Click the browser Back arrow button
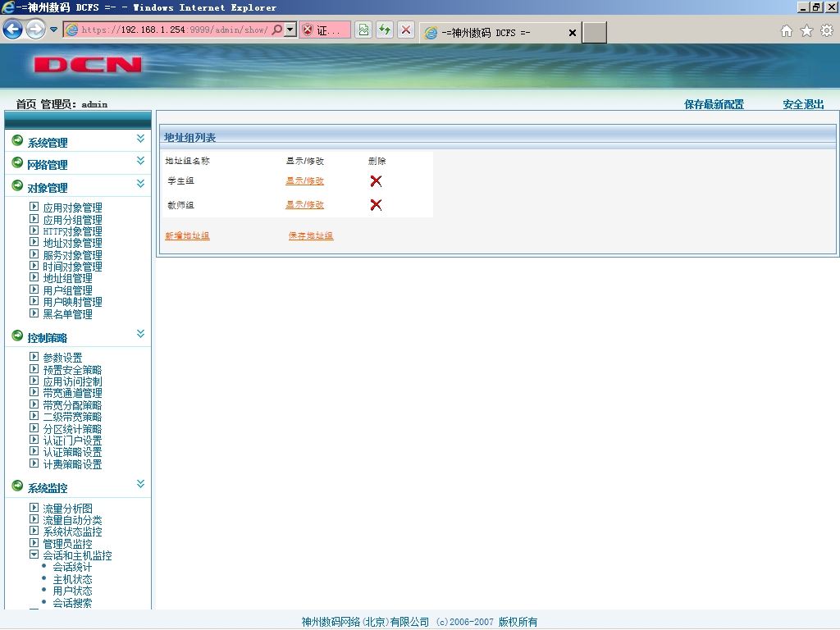The height and width of the screenshot is (630, 840). (13, 29)
